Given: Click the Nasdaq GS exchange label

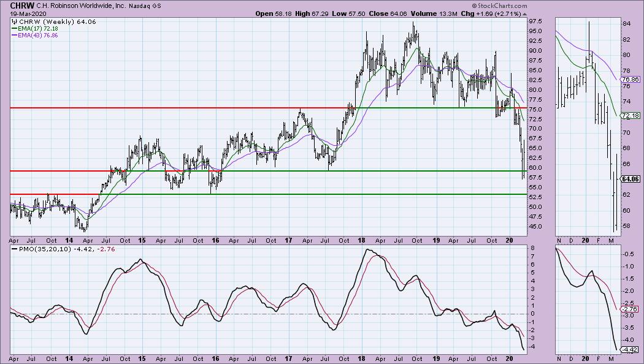Looking at the screenshot, I should (145, 6).
